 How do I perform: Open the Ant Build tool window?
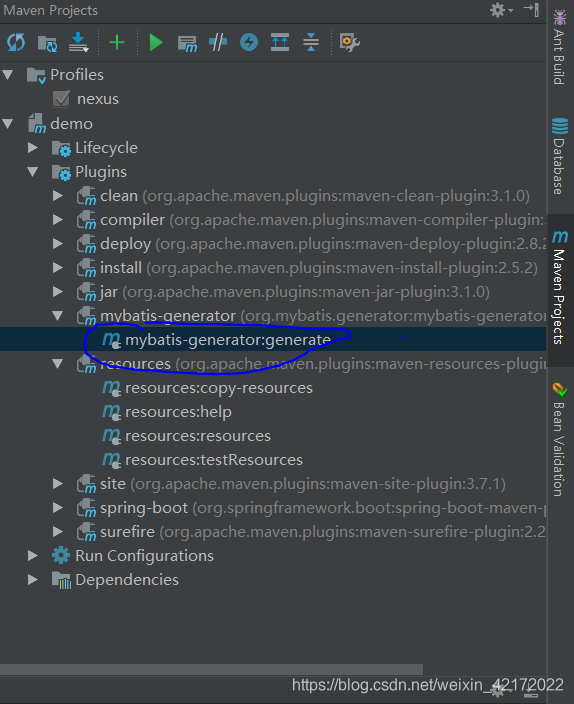tap(559, 47)
